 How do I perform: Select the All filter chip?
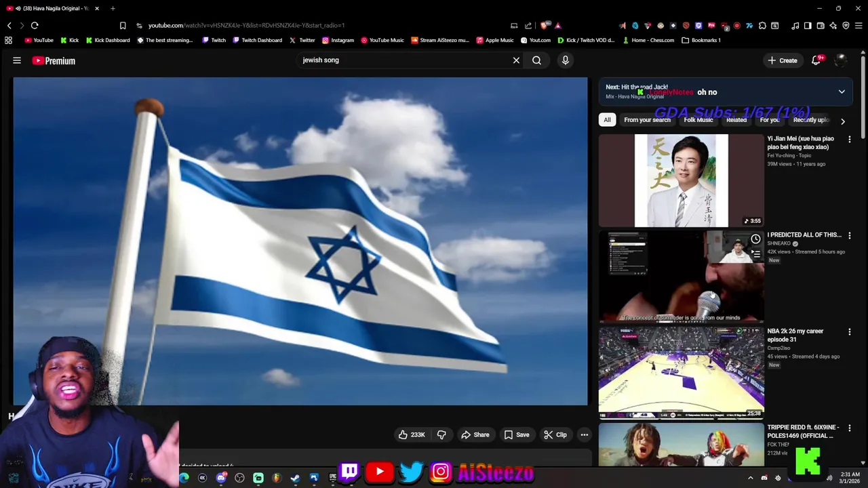click(607, 120)
